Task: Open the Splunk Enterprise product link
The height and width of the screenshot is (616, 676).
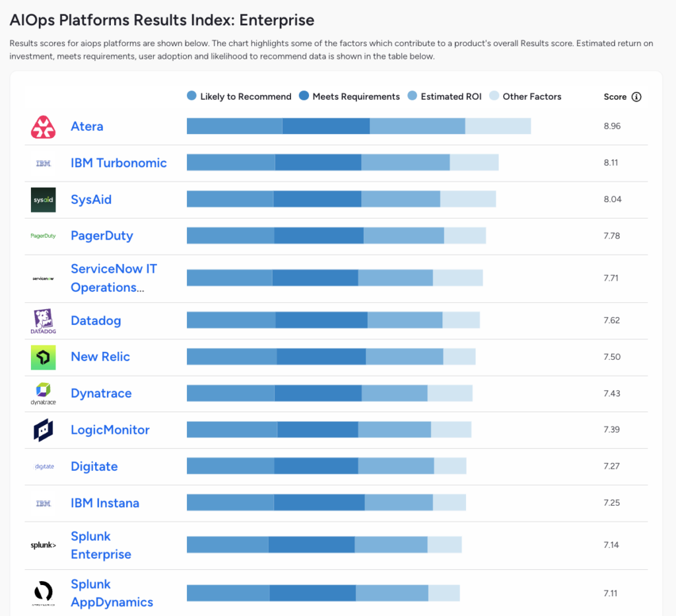Action: (101, 545)
